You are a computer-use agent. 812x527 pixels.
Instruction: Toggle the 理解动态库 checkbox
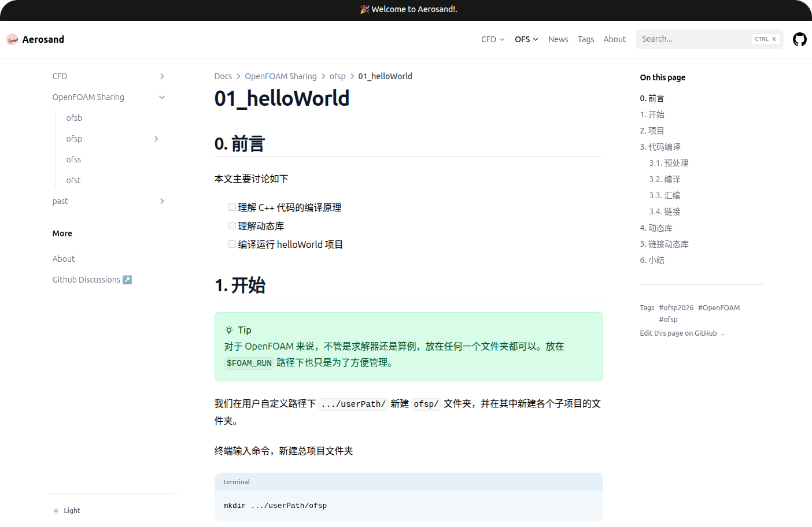[x=232, y=226]
